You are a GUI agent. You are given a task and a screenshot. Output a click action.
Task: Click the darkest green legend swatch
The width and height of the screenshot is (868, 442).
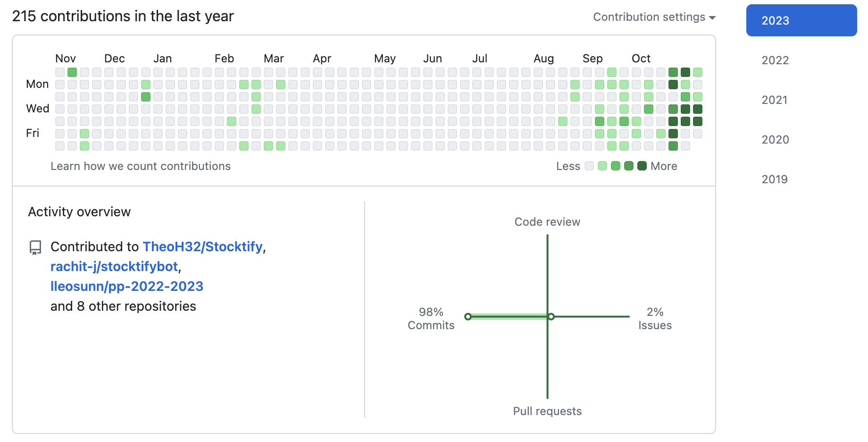642,166
